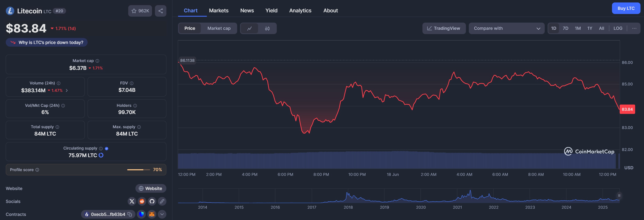Set chart range to 1D
The width and height of the screenshot is (644, 220).
(554, 28)
